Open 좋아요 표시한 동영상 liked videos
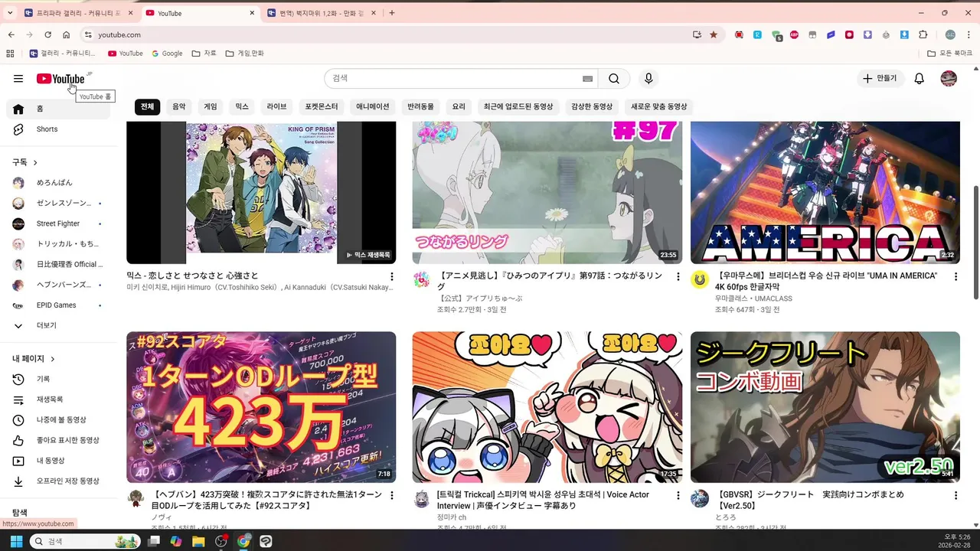This screenshot has height=551, width=980. tap(58, 440)
